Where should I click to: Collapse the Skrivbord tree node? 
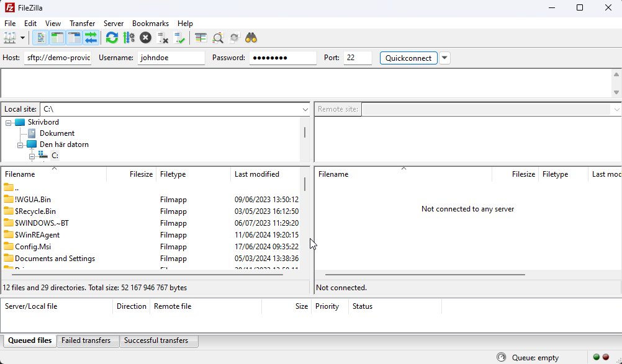pos(9,123)
